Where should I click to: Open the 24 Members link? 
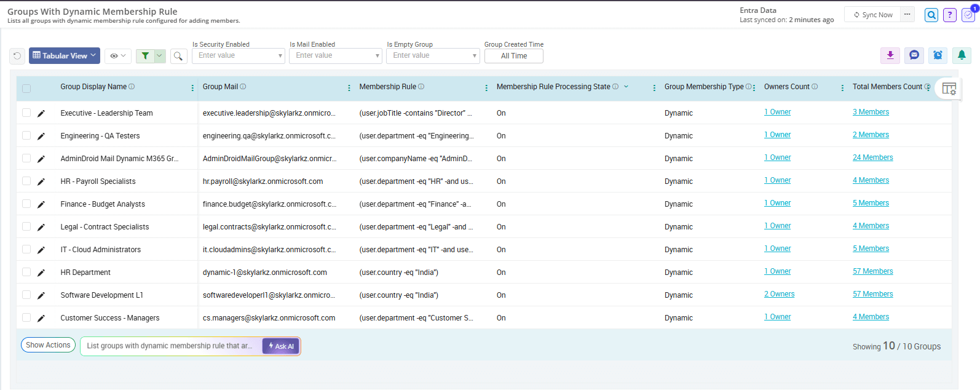(x=872, y=157)
